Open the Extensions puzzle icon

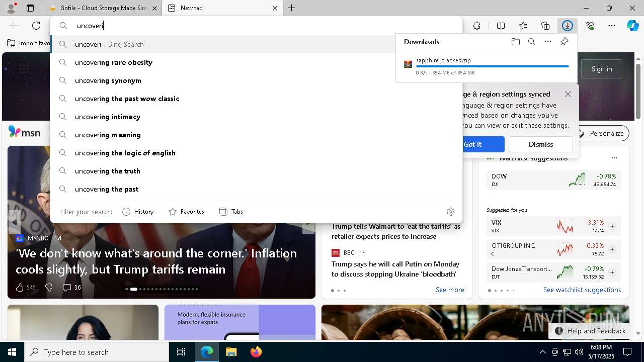[476, 26]
